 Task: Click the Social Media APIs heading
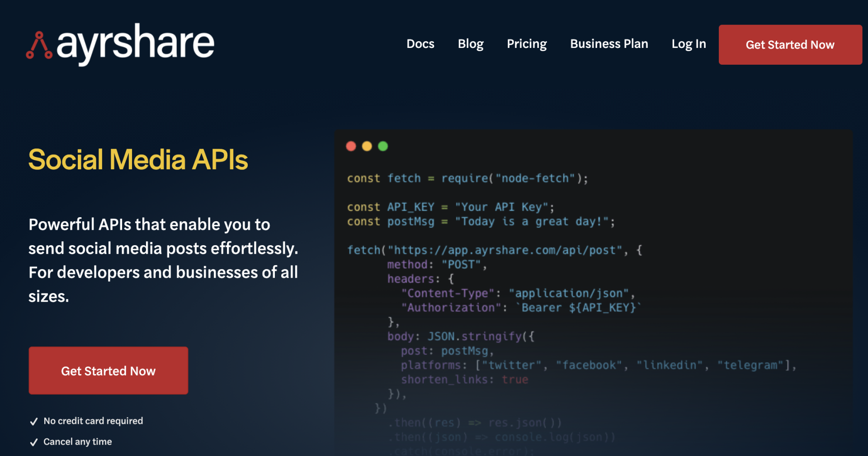[x=138, y=160]
